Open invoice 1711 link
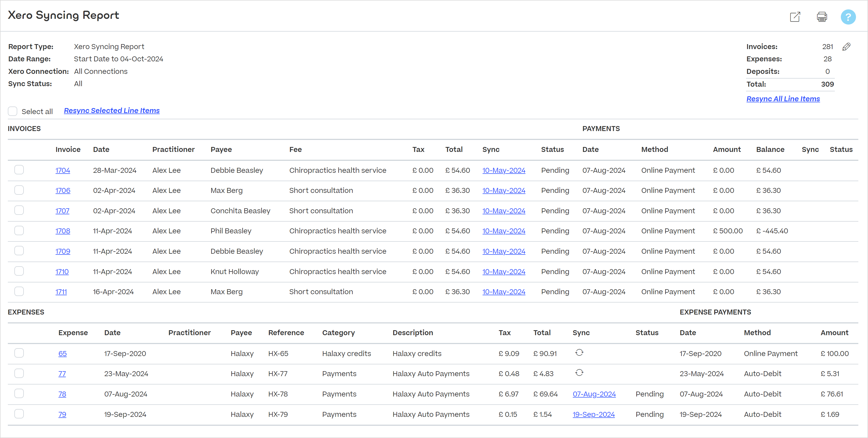The width and height of the screenshot is (868, 438). [x=61, y=292]
